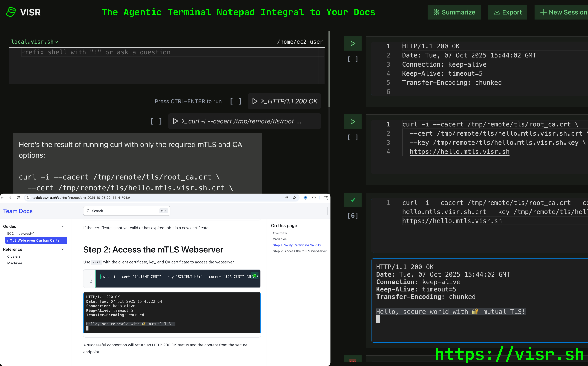The height and width of the screenshot is (366, 588).
Task: Click the VISR logo icon
Action: pos(11,12)
